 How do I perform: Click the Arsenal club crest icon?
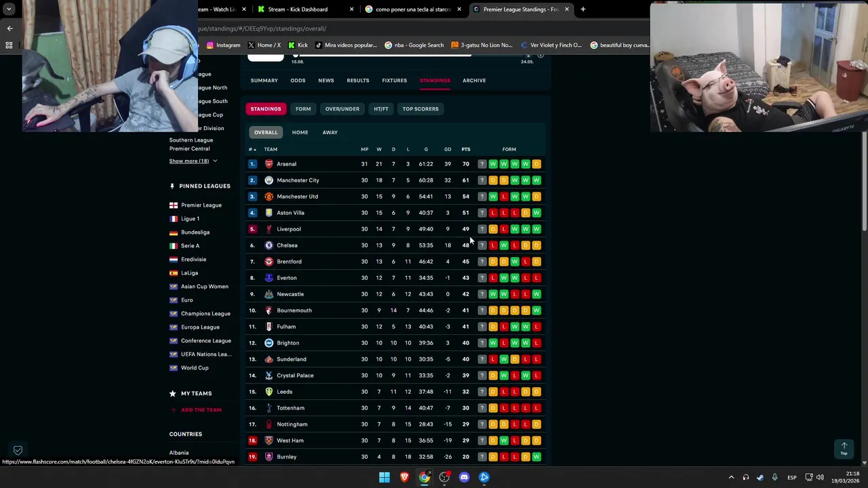(x=269, y=164)
